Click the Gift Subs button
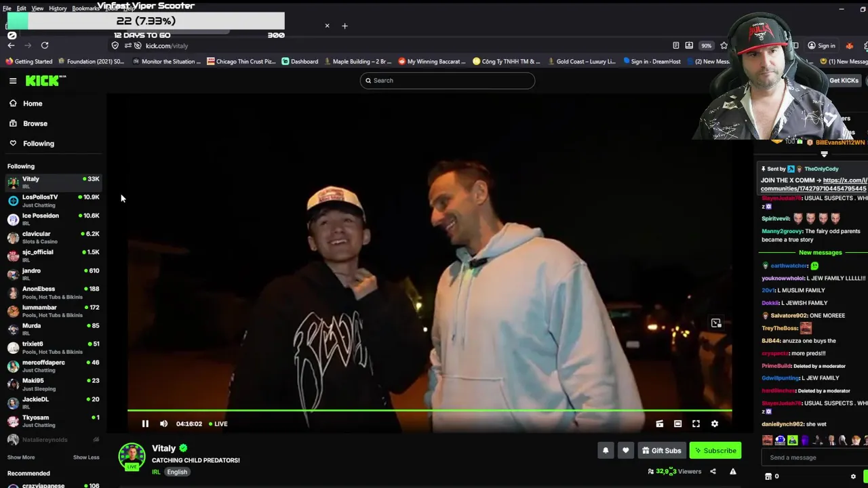 tap(661, 450)
